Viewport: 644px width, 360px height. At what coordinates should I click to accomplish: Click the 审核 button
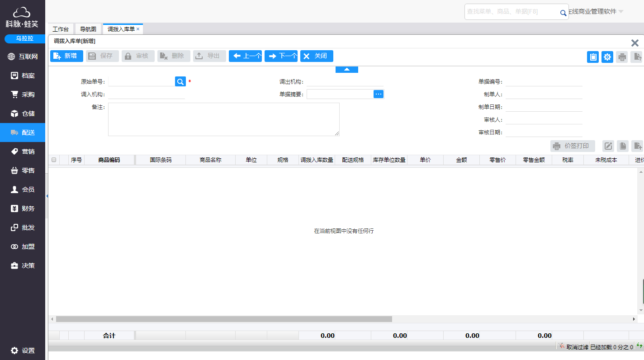[138, 56]
